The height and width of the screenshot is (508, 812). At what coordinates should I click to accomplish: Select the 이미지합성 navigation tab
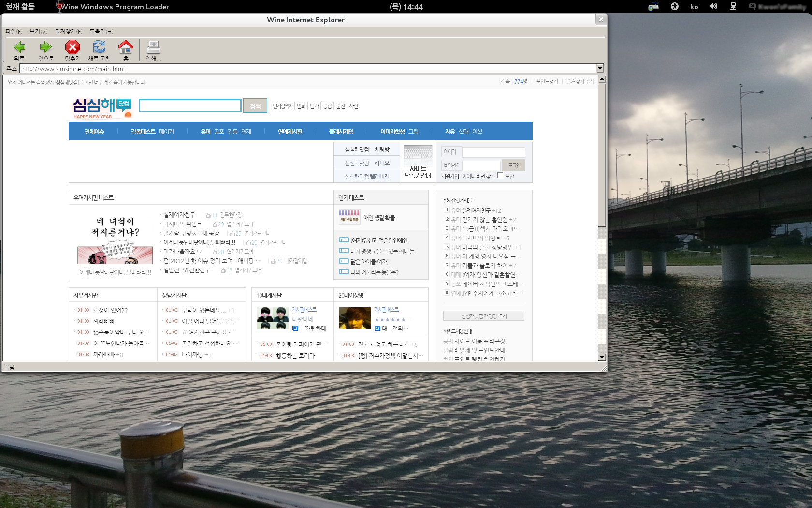[x=392, y=132]
